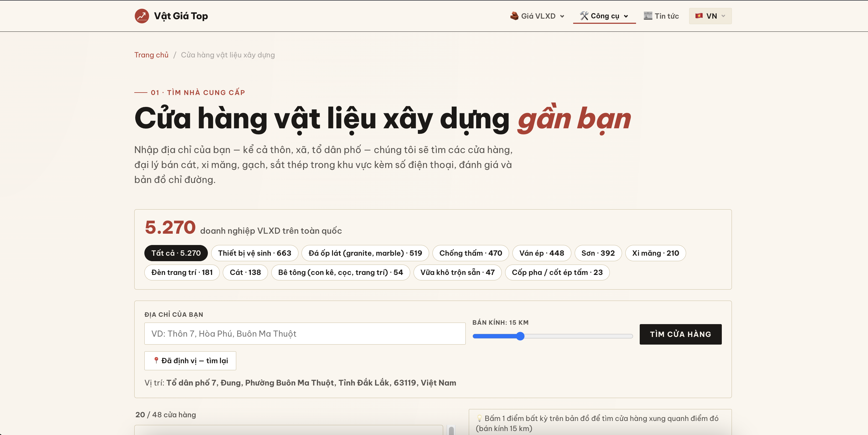Click the TÌM CỬA HÀNG button
Viewport: 868px width, 435px height.
680,334
